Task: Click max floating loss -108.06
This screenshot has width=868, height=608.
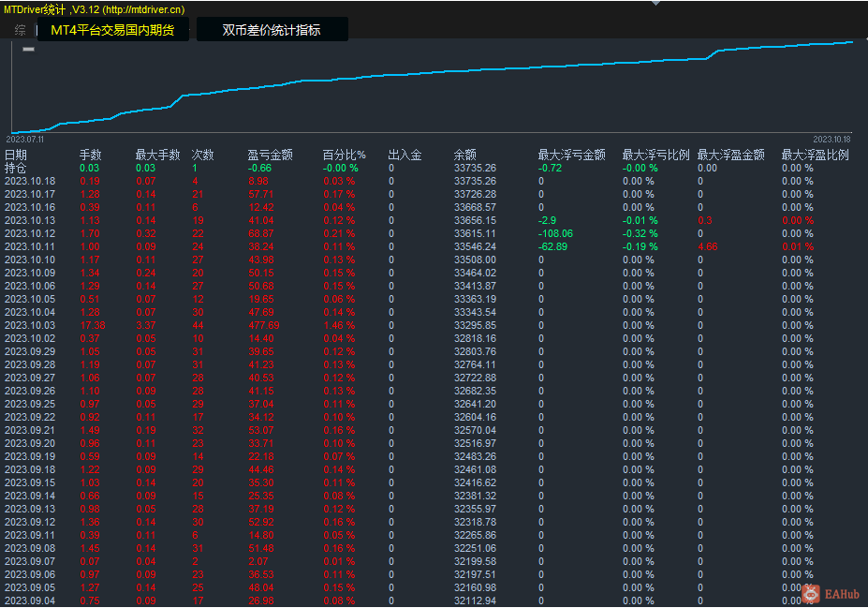Action: pos(556,233)
